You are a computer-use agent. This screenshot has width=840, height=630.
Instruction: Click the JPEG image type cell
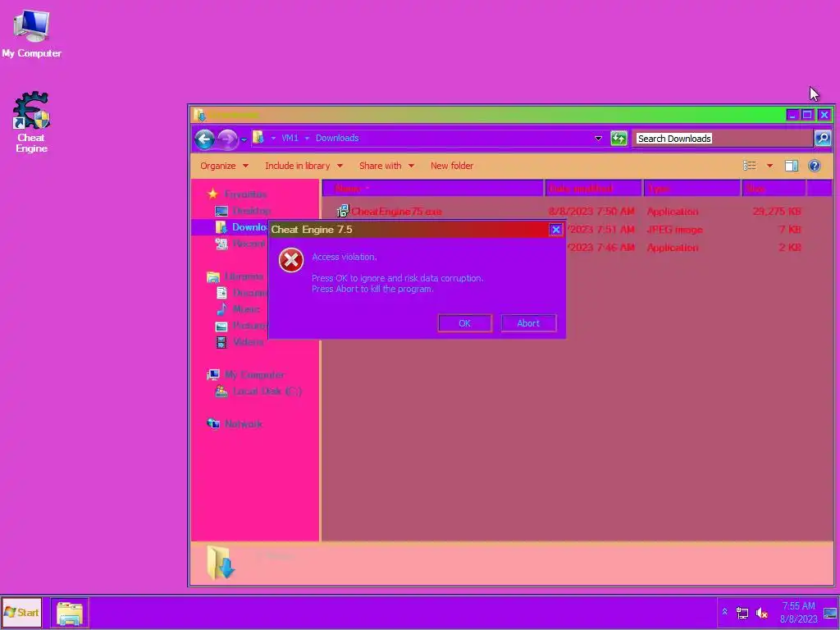pyautogui.click(x=674, y=230)
